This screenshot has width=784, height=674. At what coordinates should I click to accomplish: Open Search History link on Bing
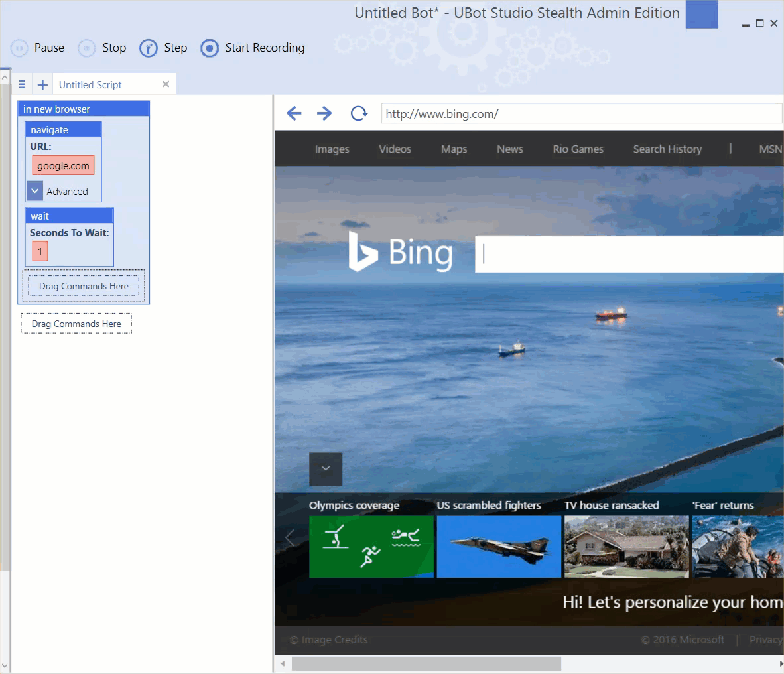coord(667,149)
